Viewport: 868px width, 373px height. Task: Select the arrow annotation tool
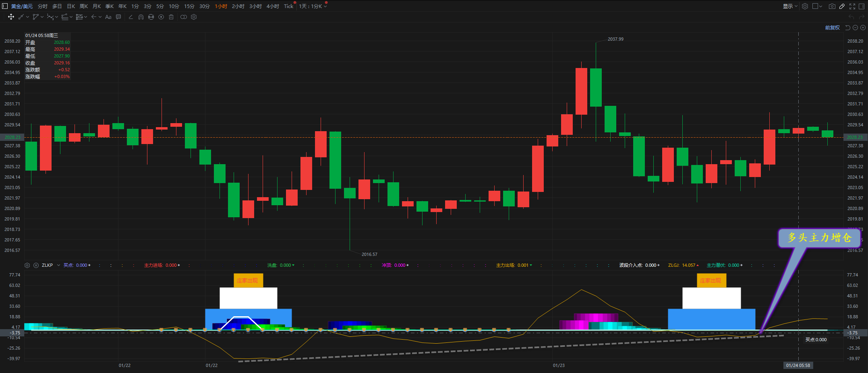coord(93,17)
